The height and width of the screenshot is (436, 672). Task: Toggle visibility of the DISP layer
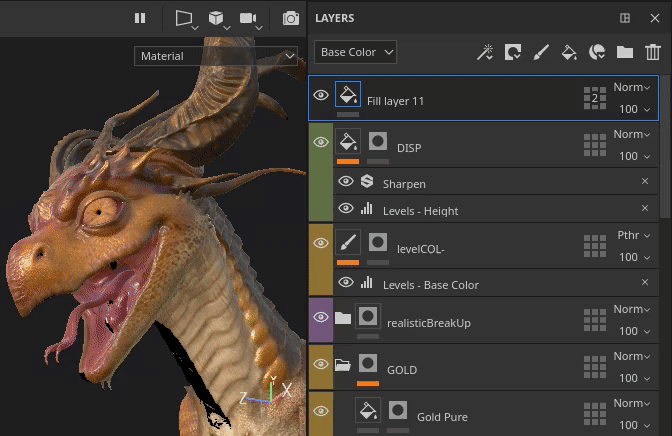(x=321, y=143)
